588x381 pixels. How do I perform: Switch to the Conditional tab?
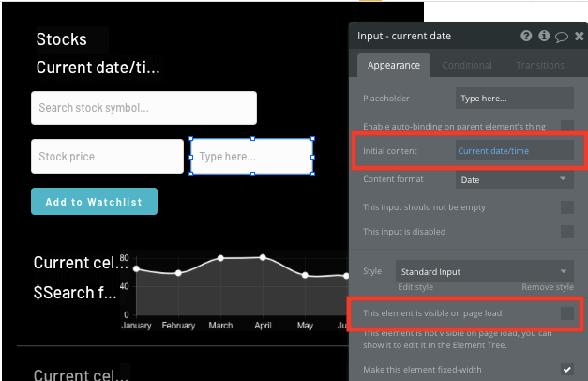coord(467,66)
